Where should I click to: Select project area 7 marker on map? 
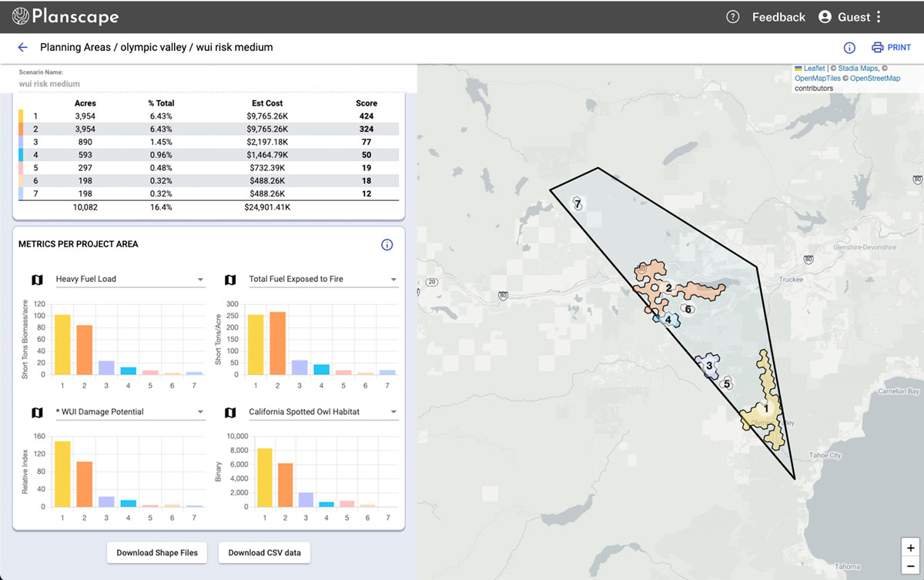[x=577, y=203]
